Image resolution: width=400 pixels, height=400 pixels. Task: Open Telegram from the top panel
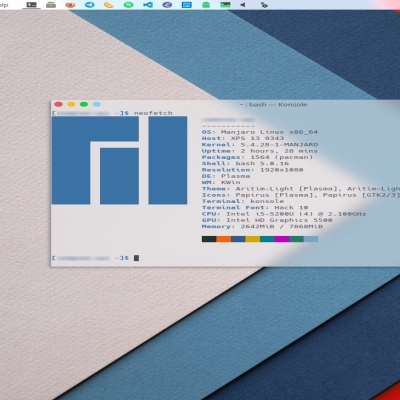(89, 5)
